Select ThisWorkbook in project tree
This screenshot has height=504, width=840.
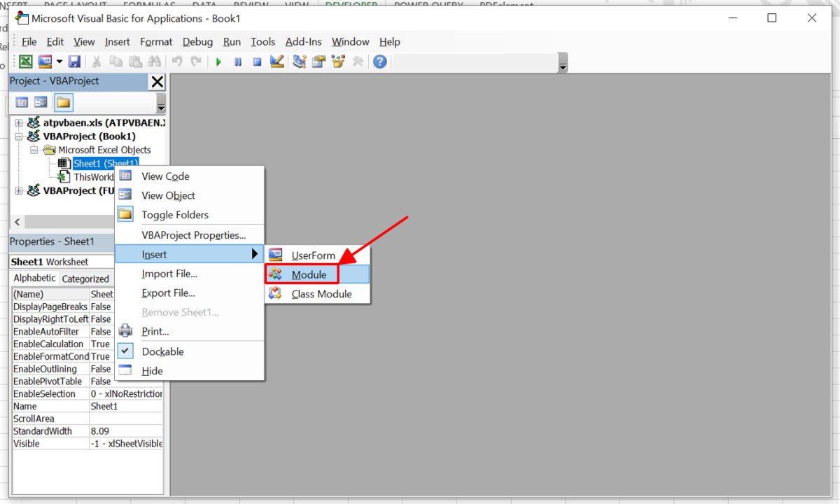click(94, 177)
